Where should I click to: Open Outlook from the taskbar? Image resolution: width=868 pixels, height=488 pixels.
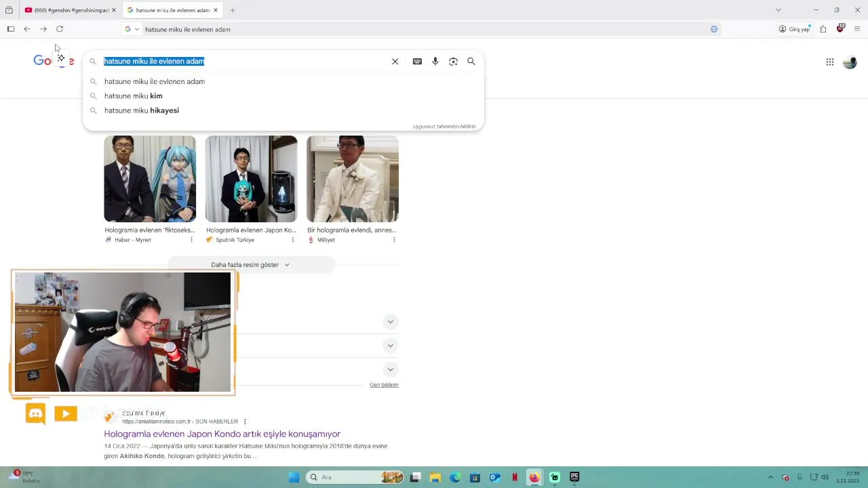point(495,477)
